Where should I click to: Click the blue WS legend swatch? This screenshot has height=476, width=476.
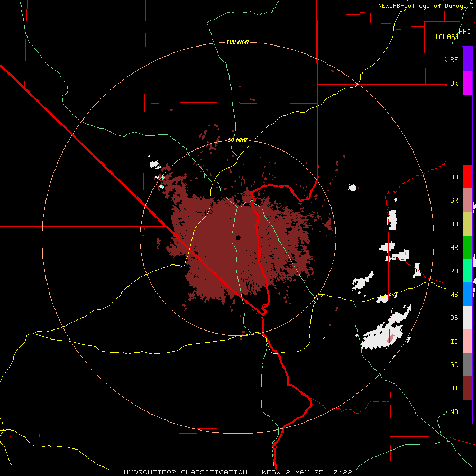pyautogui.click(x=467, y=294)
